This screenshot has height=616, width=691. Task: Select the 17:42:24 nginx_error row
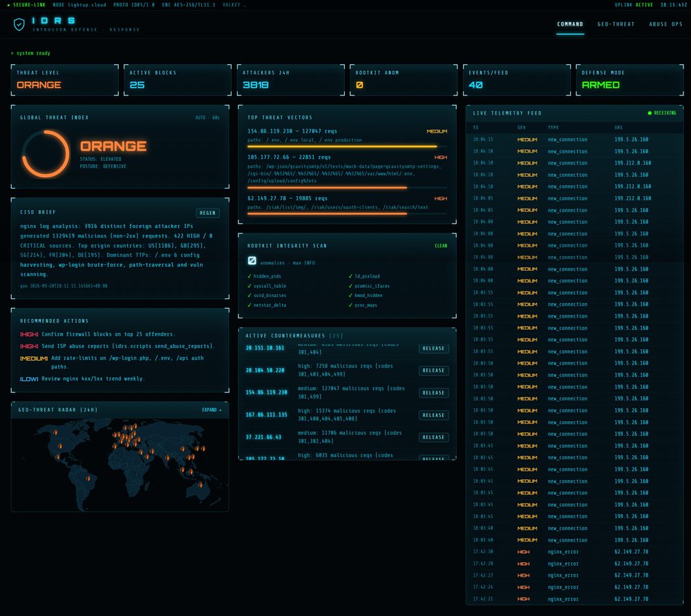click(575, 588)
